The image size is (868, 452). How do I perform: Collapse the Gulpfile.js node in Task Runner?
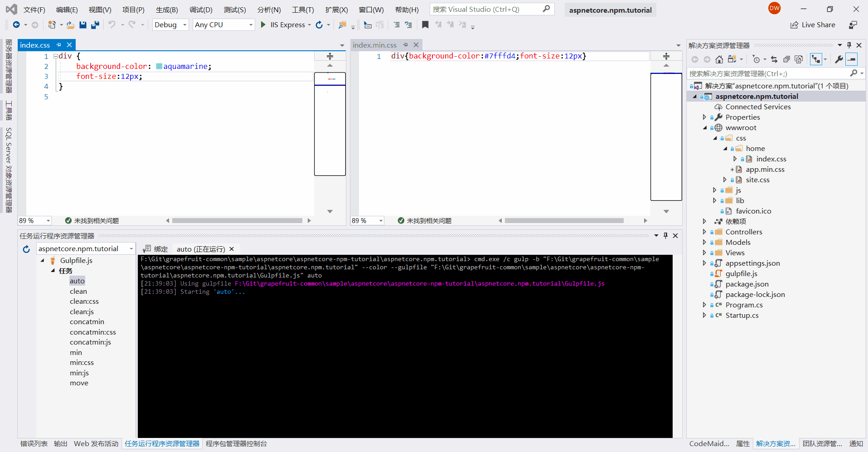(x=43, y=261)
